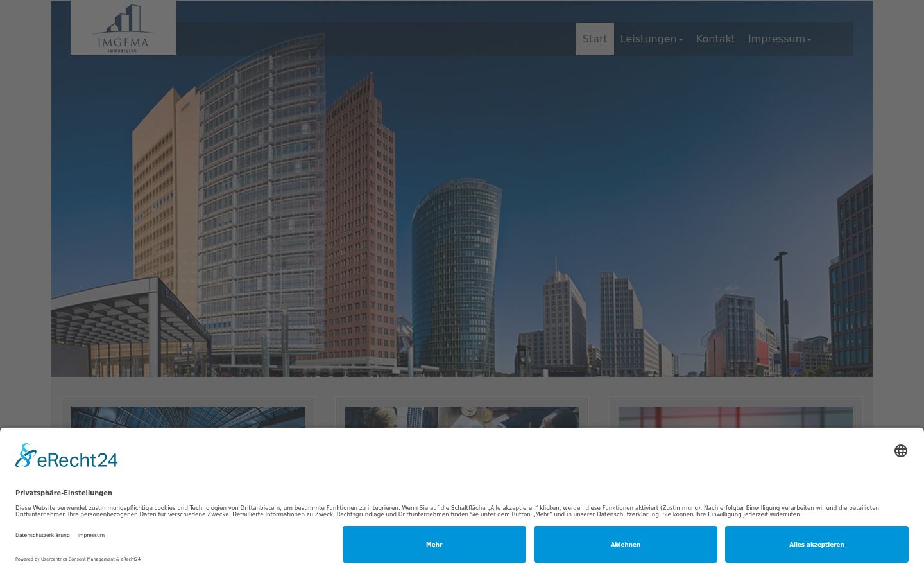Click the Mehr button

(434, 545)
